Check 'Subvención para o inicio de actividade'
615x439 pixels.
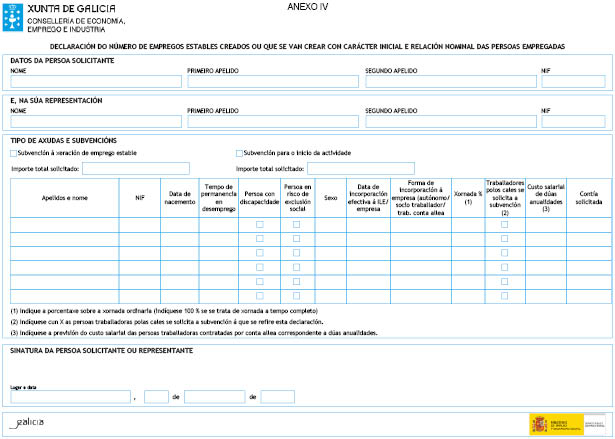[x=239, y=153]
